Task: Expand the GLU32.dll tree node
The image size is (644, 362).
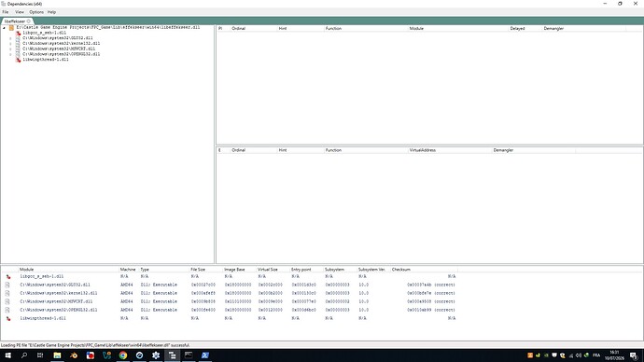Action: click(x=10, y=38)
